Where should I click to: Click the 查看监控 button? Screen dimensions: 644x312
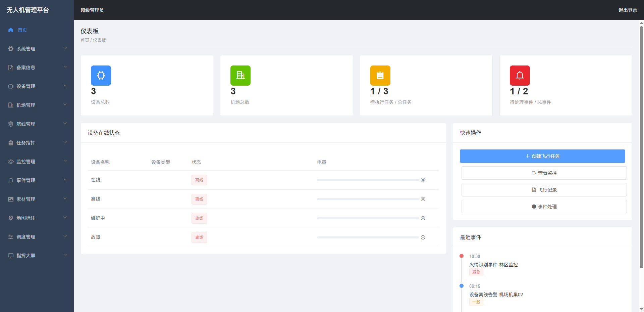[x=544, y=173]
